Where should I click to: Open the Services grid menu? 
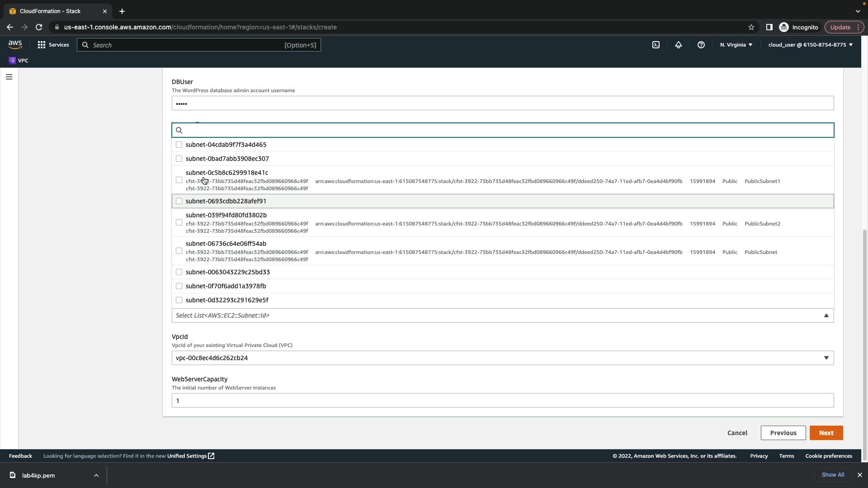pos(53,45)
